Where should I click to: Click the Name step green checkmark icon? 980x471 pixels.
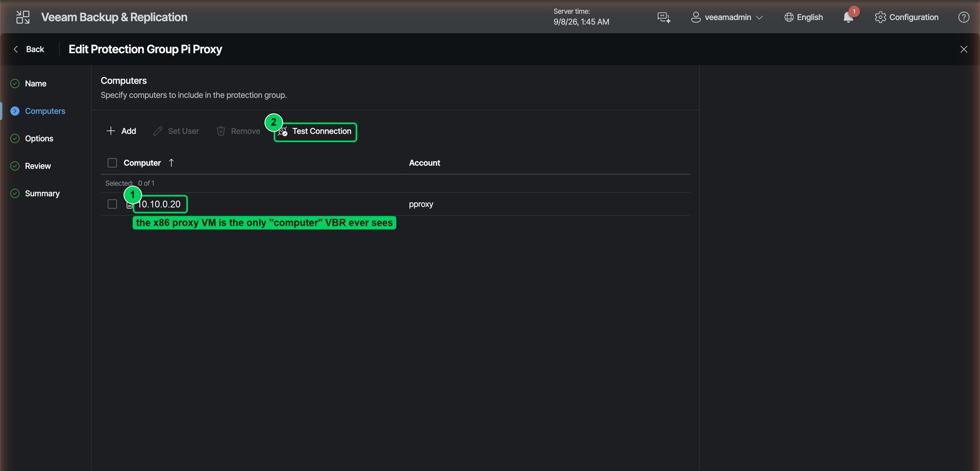(x=15, y=84)
